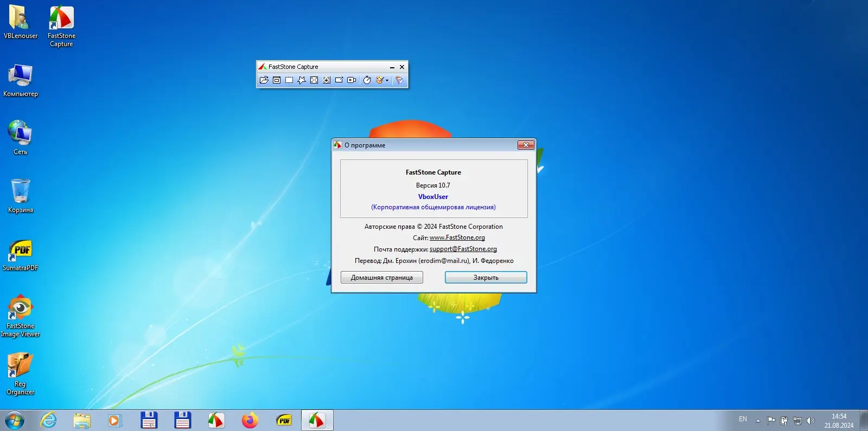Viewport: 868px width, 431px height.
Task: Click the EN language indicator
Action: (x=743, y=420)
